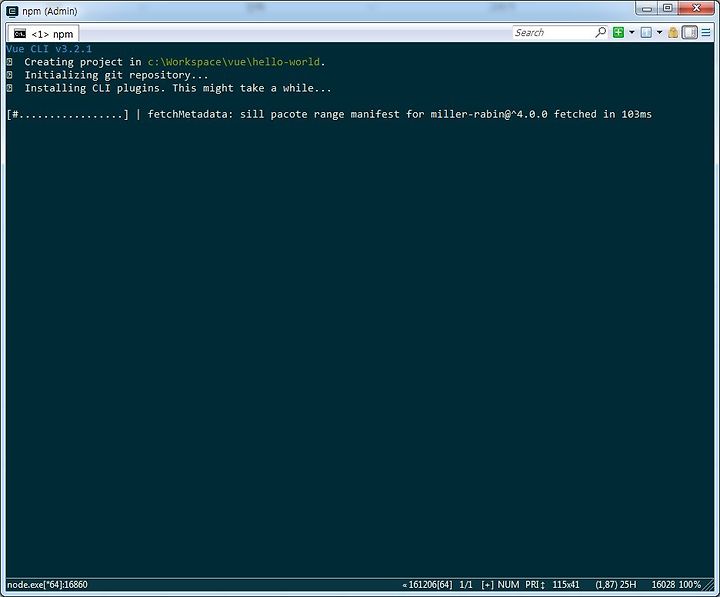Focus the Search input field
This screenshot has height=597, width=720.
[553, 33]
